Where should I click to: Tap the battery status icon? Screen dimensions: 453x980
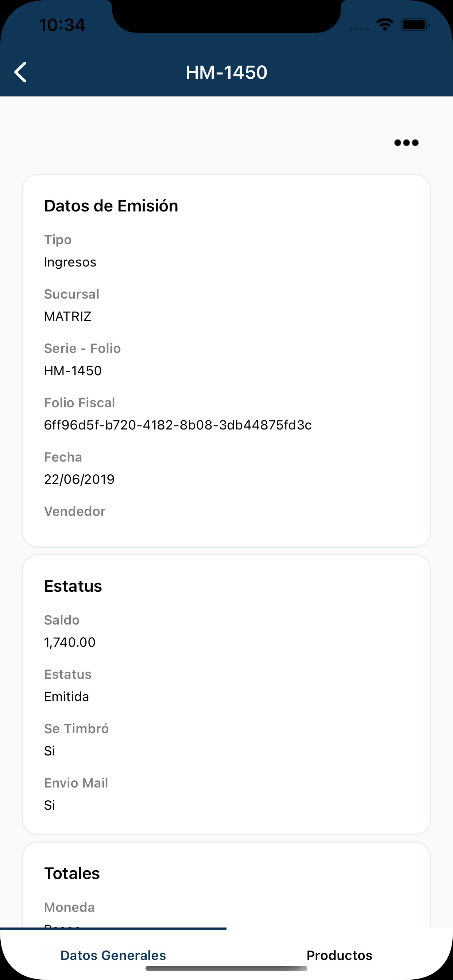click(415, 25)
